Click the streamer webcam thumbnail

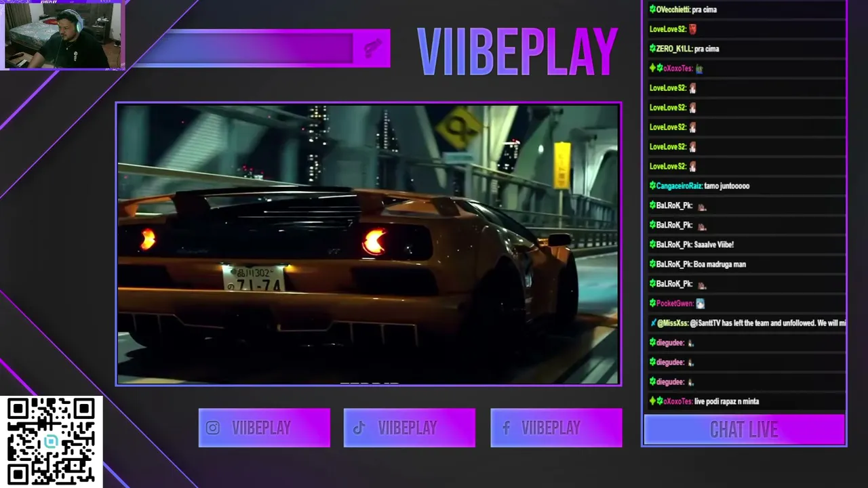tap(63, 35)
